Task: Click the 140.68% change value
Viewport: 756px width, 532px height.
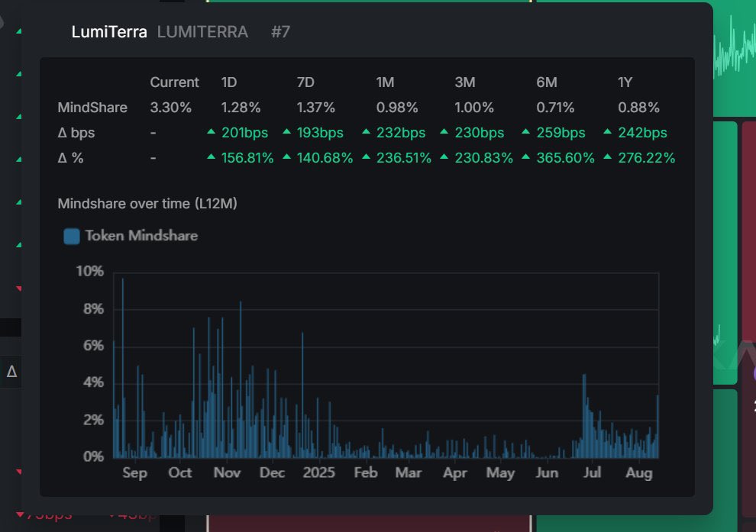Action: 325,157
